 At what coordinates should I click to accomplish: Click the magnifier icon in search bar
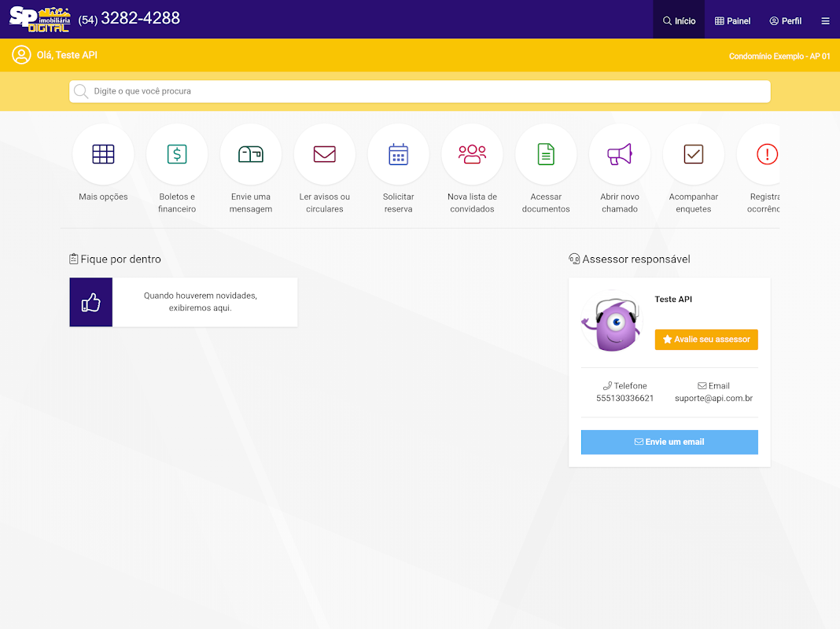coord(81,91)
